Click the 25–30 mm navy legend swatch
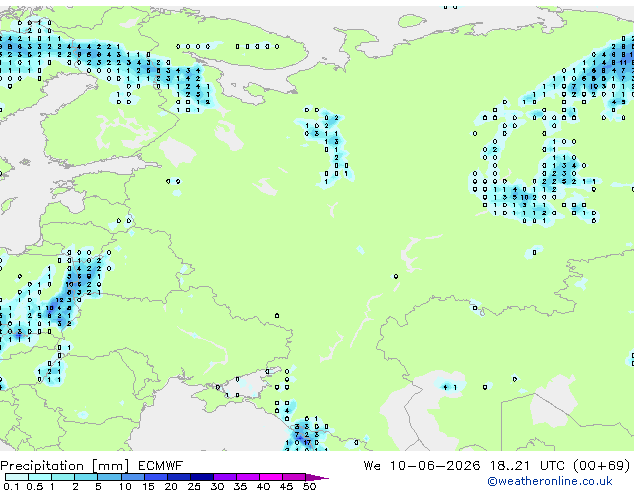The height and width of the screenshot is (490, 634). (x=201, y=477)
